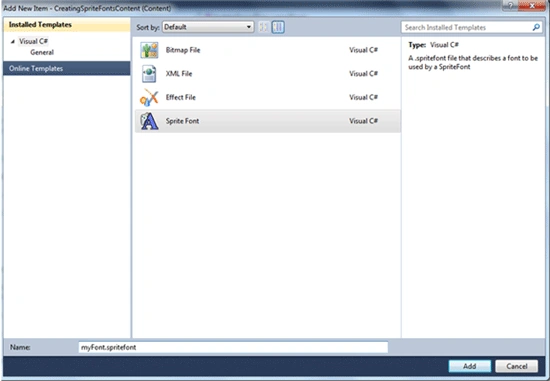
Task: Select the Sprite Font template icon
Action: coord(149,121)
